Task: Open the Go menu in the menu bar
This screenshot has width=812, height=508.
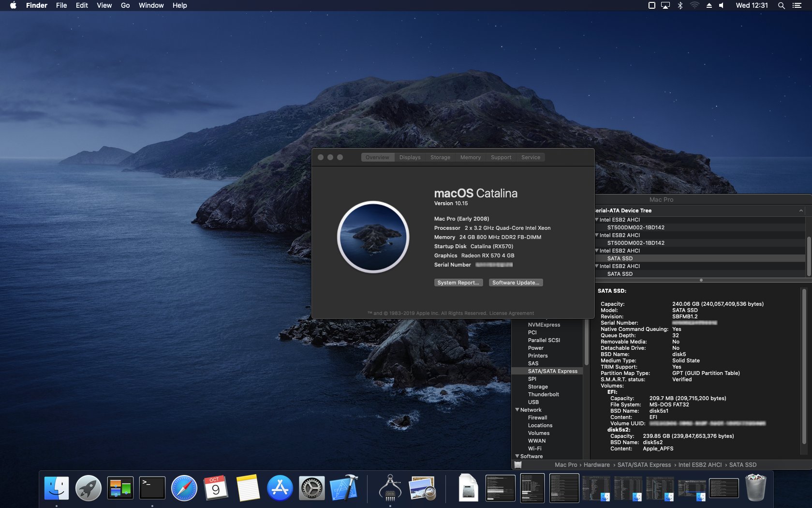Action: click(x=125, y=5)
